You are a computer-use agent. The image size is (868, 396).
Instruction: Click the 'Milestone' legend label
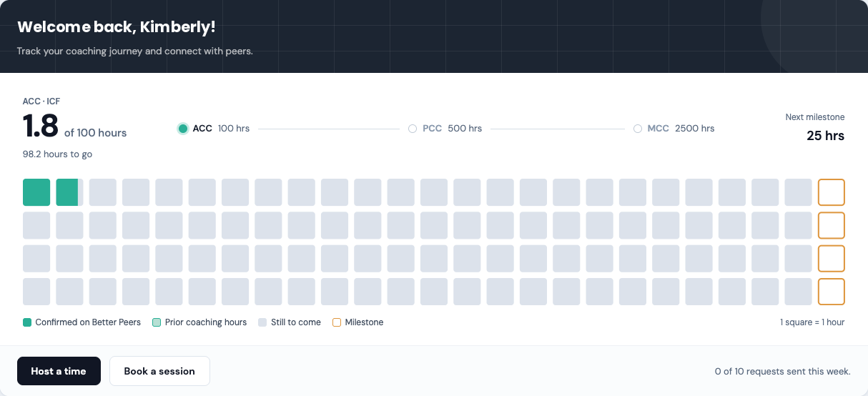(365, 322)
